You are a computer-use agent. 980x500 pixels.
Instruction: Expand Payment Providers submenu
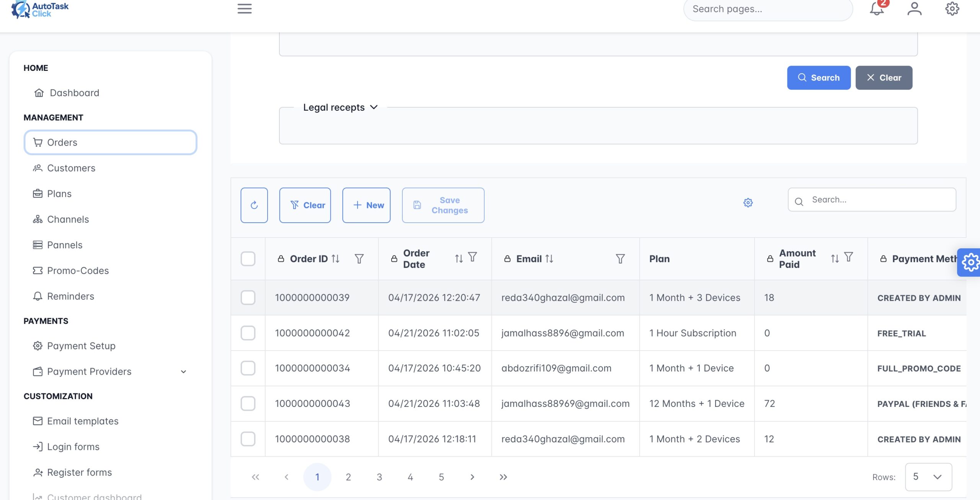coord(110,372)
